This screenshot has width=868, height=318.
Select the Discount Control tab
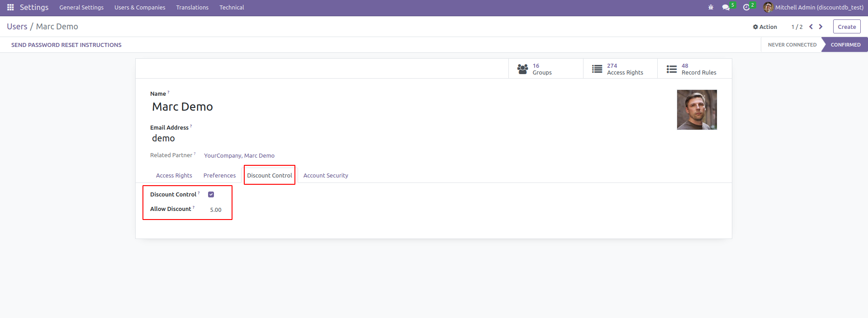[x=270, y=175]
